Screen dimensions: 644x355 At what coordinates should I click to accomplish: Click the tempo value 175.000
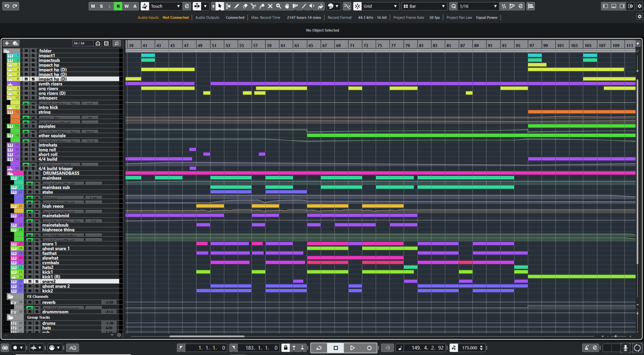point(470,348)
